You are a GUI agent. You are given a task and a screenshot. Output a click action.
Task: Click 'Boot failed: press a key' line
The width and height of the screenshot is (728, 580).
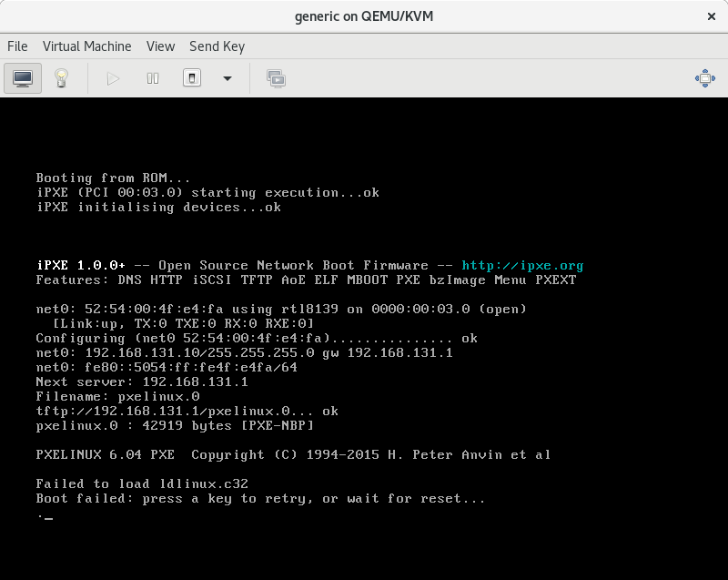coord(260,499)
